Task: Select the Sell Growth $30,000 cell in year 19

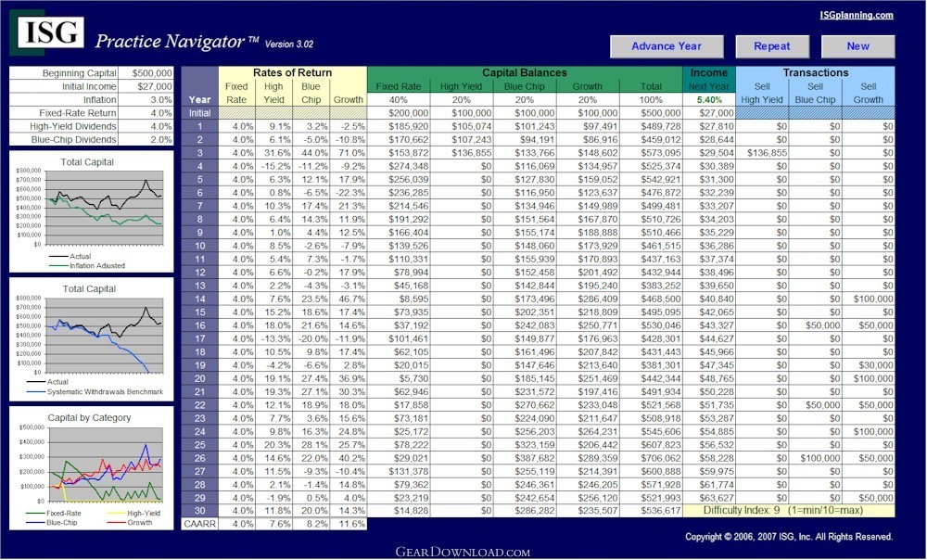Action: click(869, 365)
